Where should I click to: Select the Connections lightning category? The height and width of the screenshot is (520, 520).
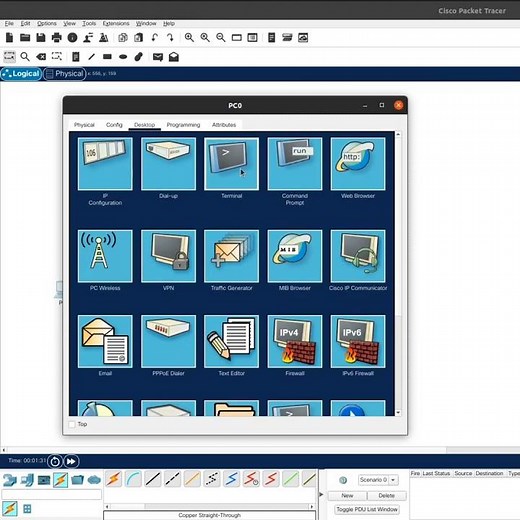point(61,480)
